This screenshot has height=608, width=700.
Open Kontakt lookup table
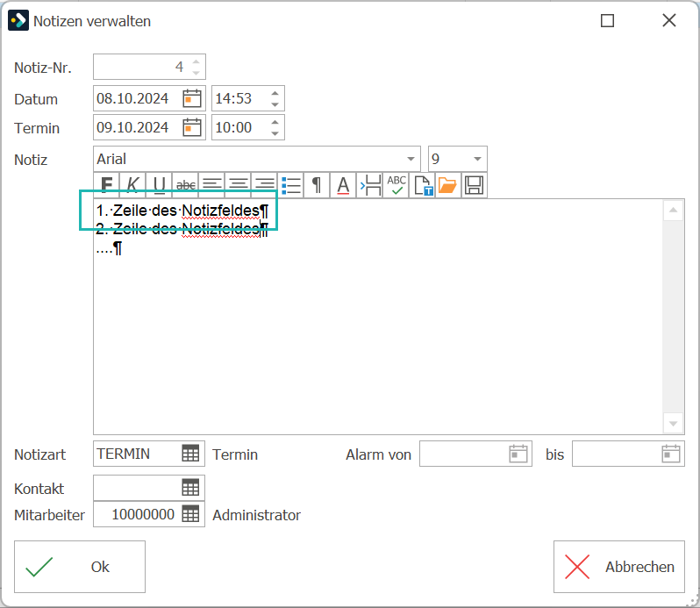click(x=190, y=488)
